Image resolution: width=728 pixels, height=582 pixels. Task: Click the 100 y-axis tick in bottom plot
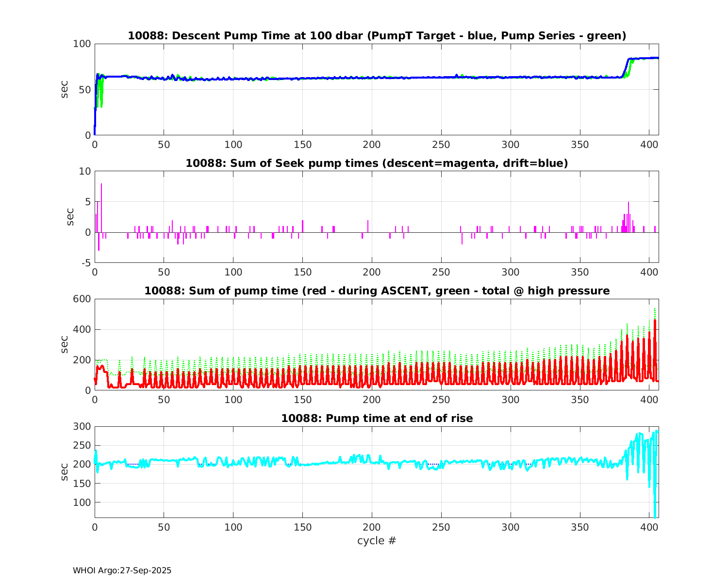click(x=82, y=502)
